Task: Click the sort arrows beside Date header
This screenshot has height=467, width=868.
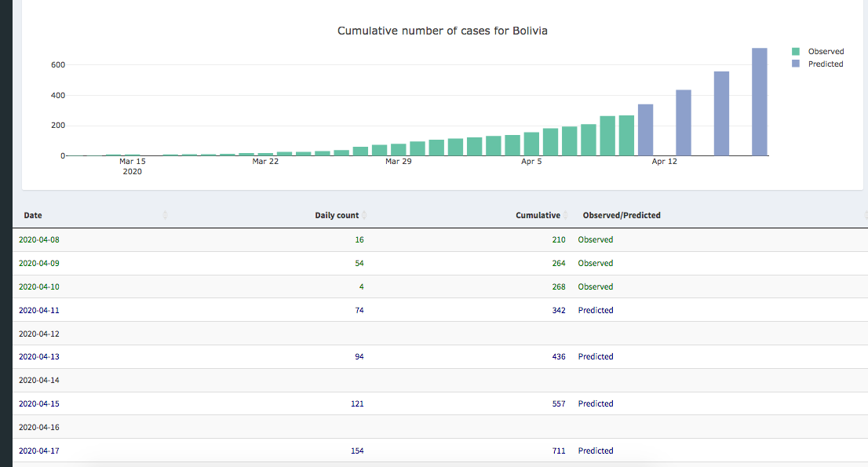Action: point(165,215)
